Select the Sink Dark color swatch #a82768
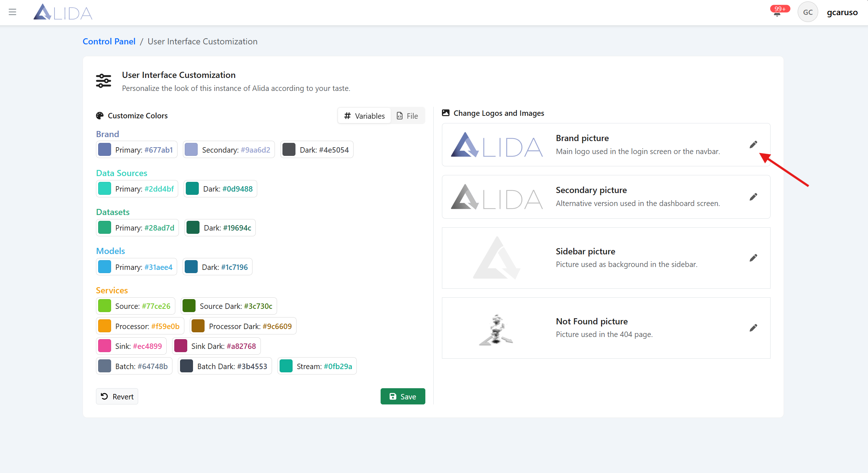This screenshot has height=473, width=868. tap(181, 346)
